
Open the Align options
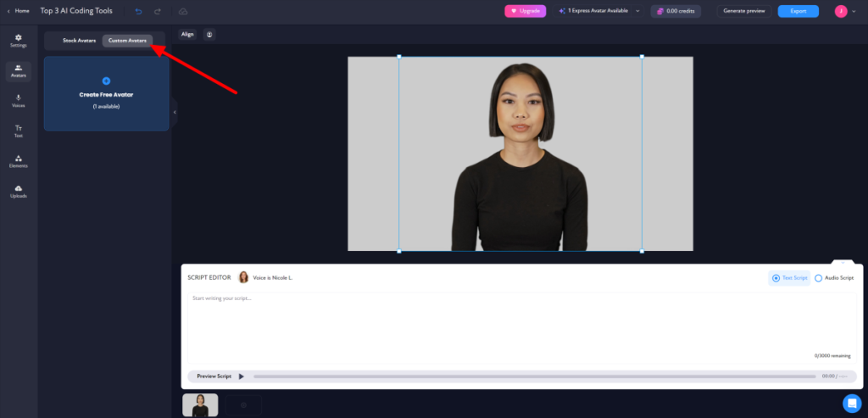point(187,34)
